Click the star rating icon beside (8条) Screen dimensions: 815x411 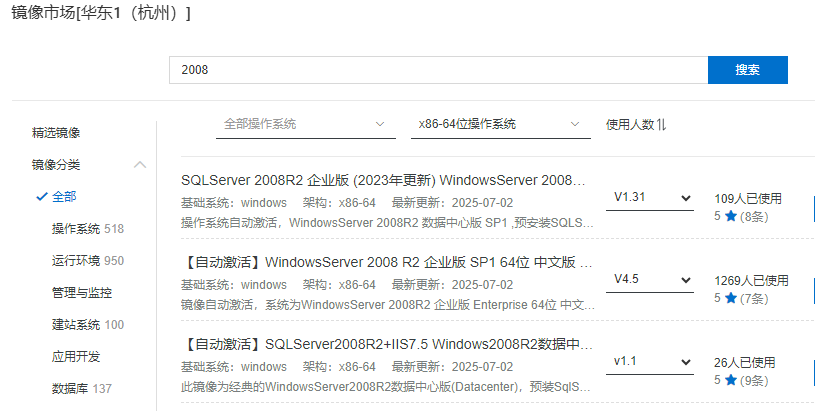[731, 215]
